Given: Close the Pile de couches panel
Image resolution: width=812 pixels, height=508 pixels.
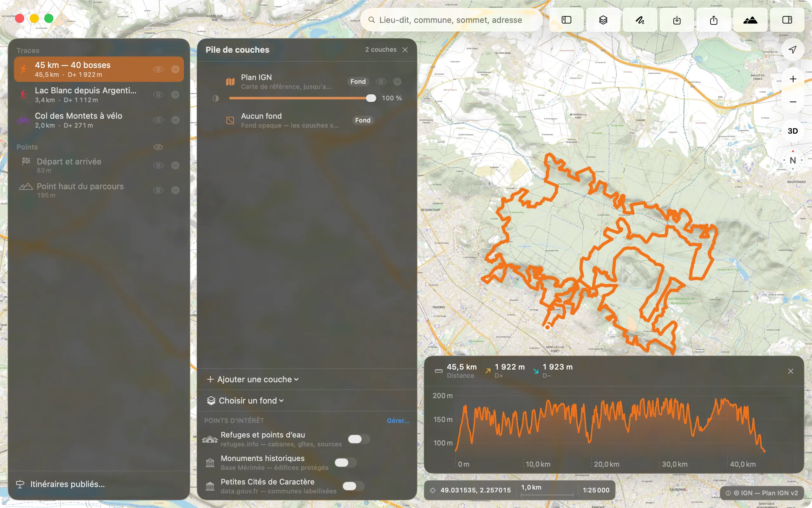Looking at the screenshot, I should 405,50.
